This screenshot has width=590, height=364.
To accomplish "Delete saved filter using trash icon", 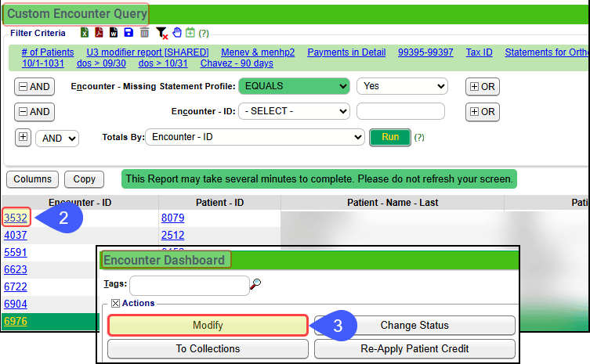I will [144, 33].
